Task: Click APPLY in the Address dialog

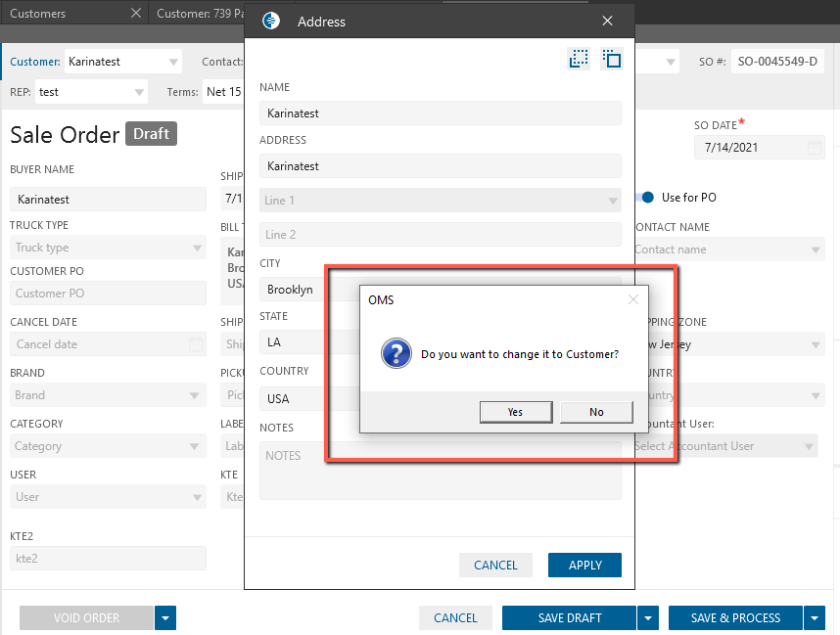Action: pyautogui.click(x=584, y=565)
